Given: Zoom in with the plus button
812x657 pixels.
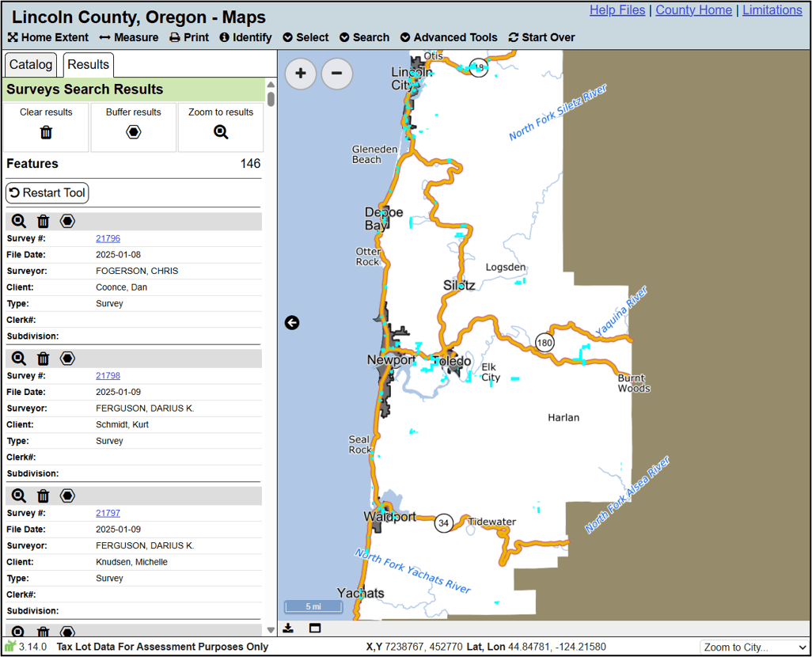Looking at the screenshot, I should (301, 74).
